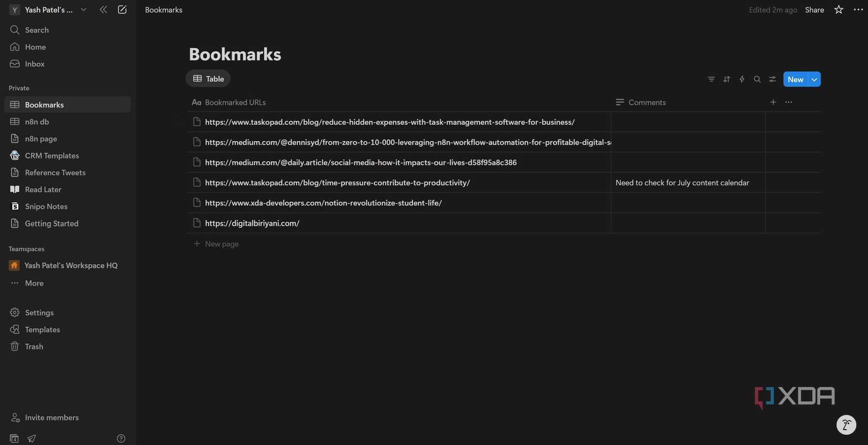The width and height of the screenshot is (868, 445).
Task: Click the automations lightning bolt icon
Action: pos(742,79)
